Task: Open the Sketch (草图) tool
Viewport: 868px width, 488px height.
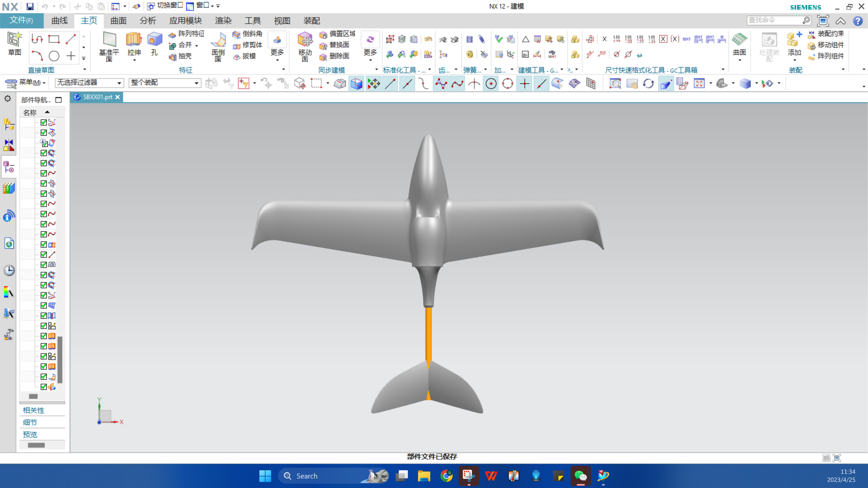Action: point(14,40)
